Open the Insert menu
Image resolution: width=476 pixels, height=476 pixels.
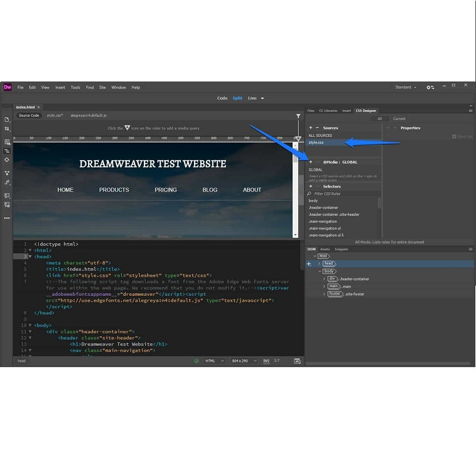(x=60, y=87)
